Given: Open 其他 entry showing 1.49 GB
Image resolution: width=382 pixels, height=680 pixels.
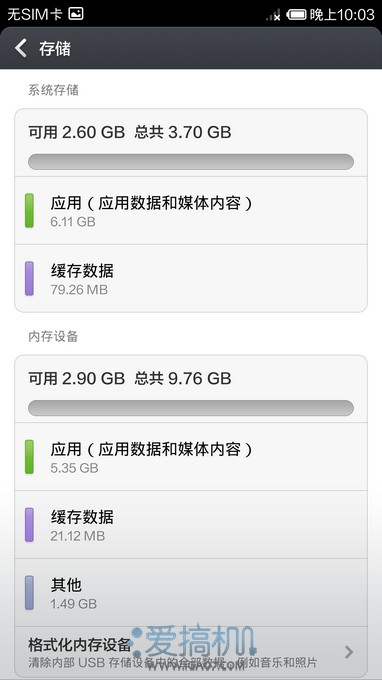Looking at the screenshot, I should (191, 592).
